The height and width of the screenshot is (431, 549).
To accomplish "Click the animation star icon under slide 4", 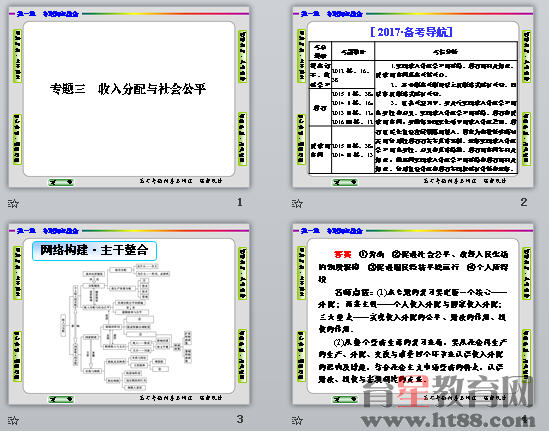I will click(297, 420).
